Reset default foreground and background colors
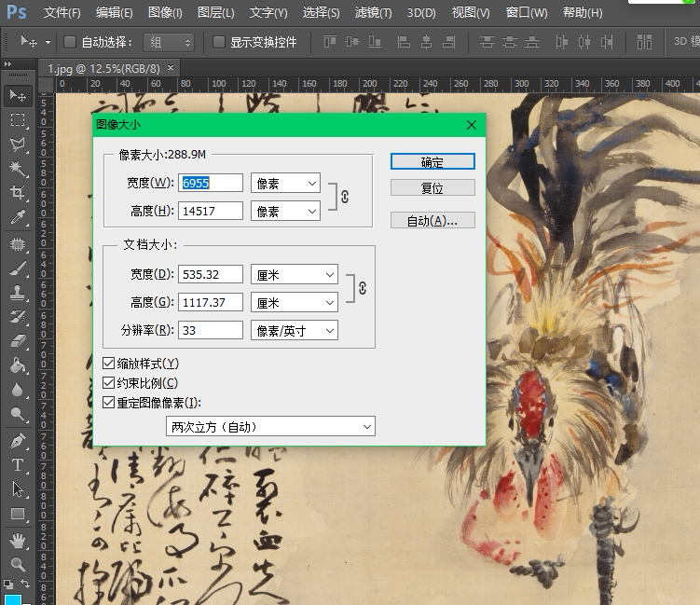This screenshot has height=605, width=700. (x=8, y=584)
